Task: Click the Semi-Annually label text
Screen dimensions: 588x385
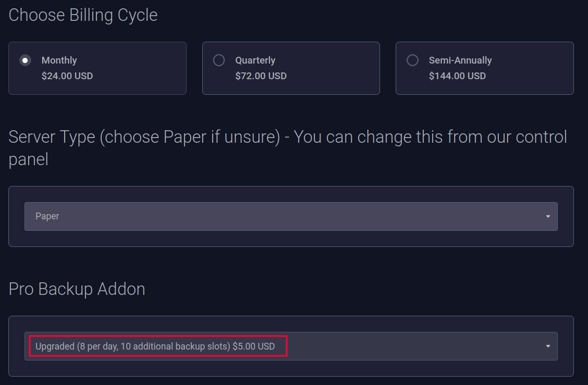Action: (x=460, y=60)
